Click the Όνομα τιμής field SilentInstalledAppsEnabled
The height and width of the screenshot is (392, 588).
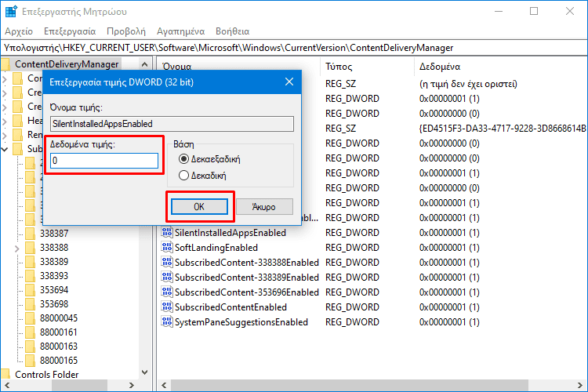click(x=172, y=124)
